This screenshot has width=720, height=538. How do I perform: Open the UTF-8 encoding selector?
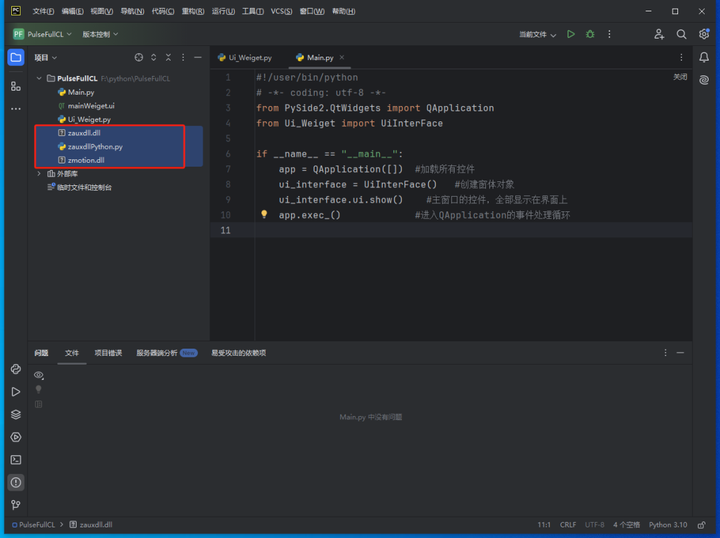pyautogui.click(x=594, y=525)
